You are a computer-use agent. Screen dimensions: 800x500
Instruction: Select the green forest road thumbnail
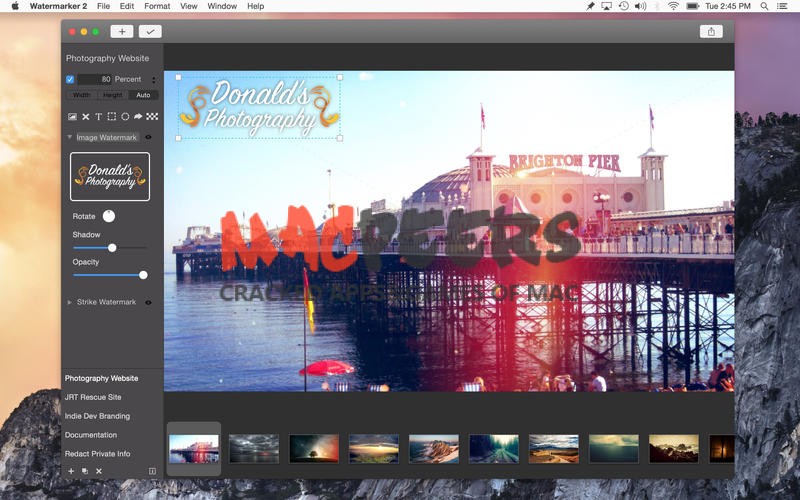point(494,449)
